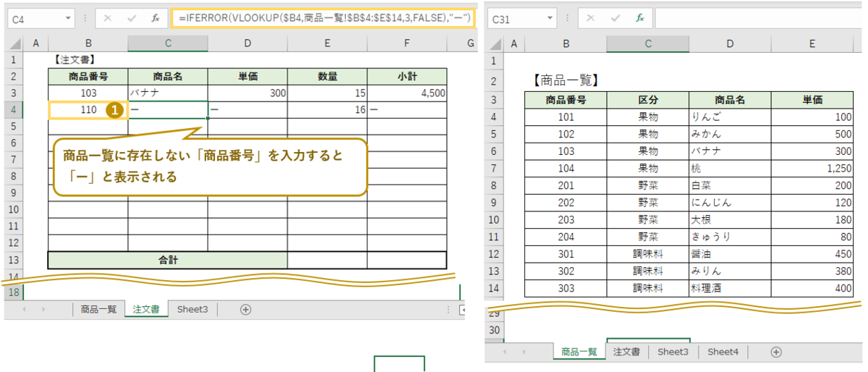
Task: Select price cell 450 for 醤油
Action: [812, 253]
